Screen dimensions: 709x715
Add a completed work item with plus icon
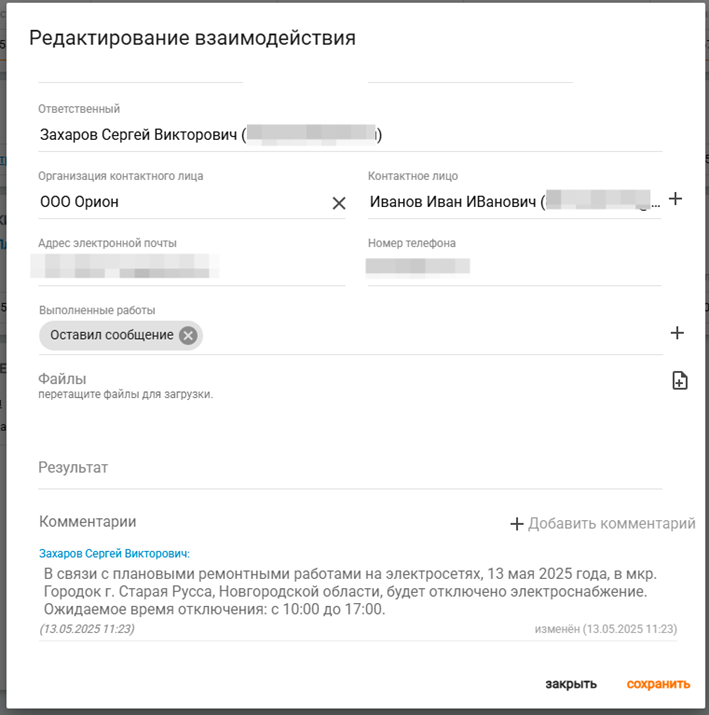677,333
